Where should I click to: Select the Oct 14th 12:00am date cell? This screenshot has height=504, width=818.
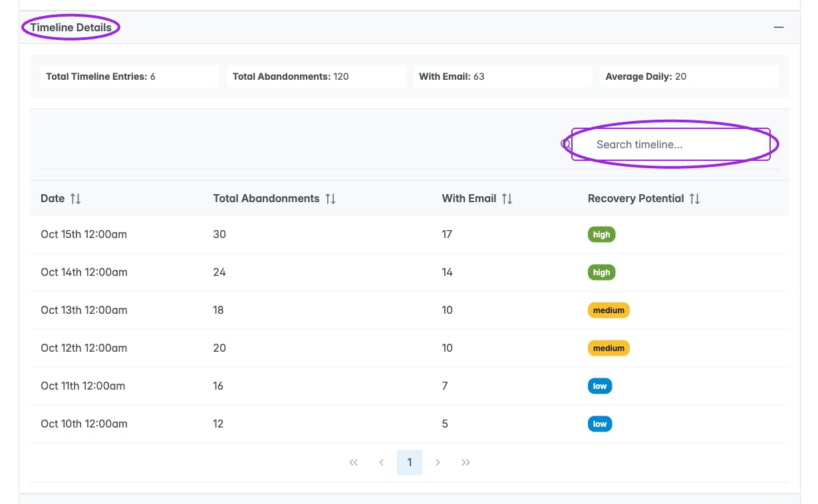coord(84,272)
